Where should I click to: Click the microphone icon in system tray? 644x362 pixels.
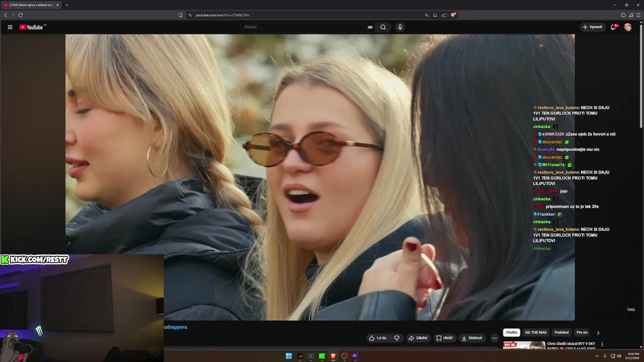coord(605,356)
